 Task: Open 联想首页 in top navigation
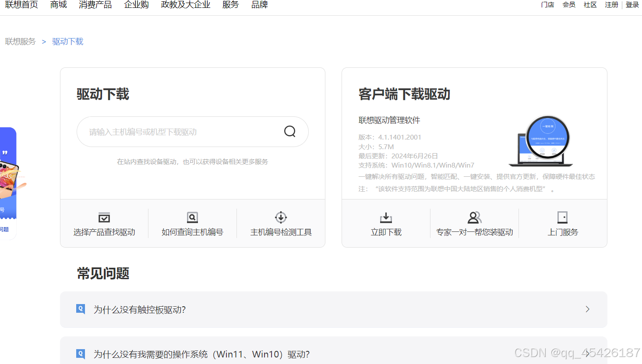coord(21,5)
